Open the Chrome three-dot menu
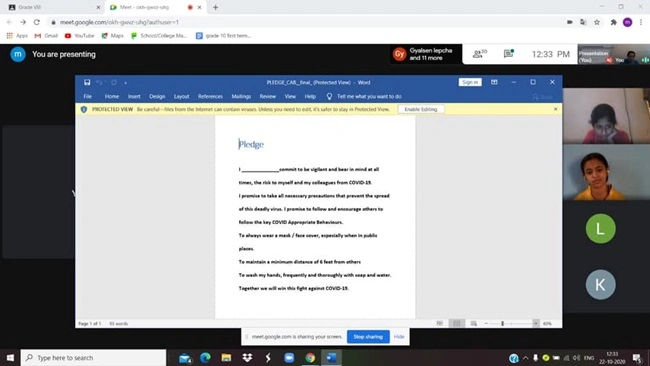650x366 pixels. click(x=641, y=22)
